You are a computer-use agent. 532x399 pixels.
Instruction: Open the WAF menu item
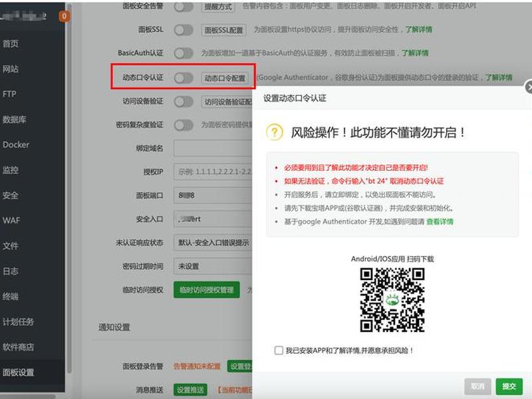coord(11,221)
